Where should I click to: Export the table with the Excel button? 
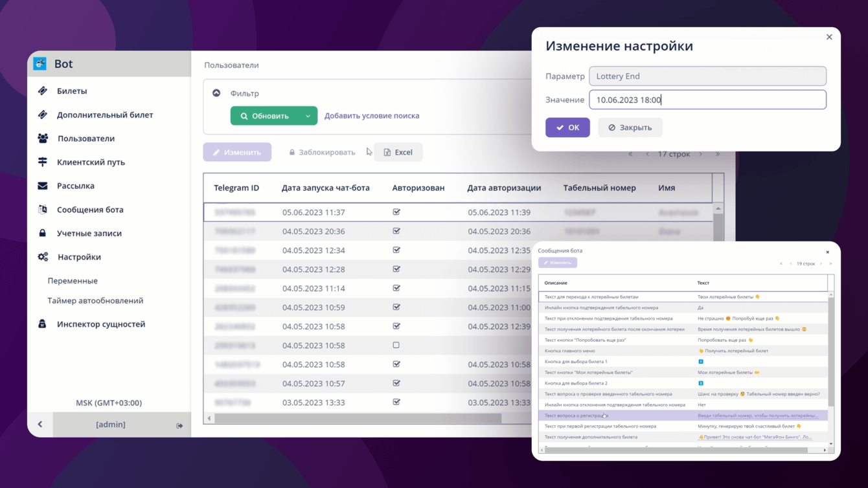coord(398,152)
